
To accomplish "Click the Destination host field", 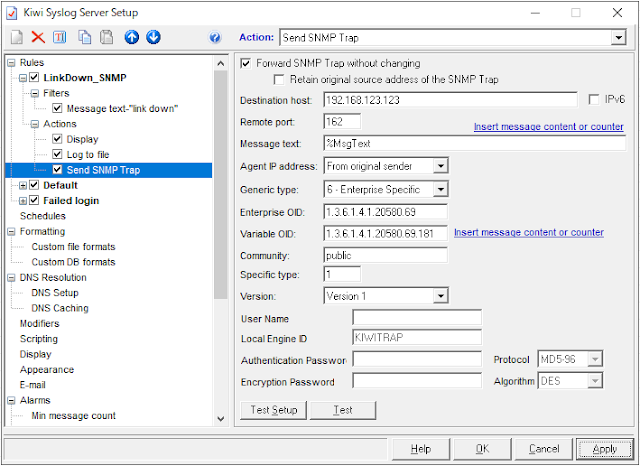I will (x=450, y=100).
